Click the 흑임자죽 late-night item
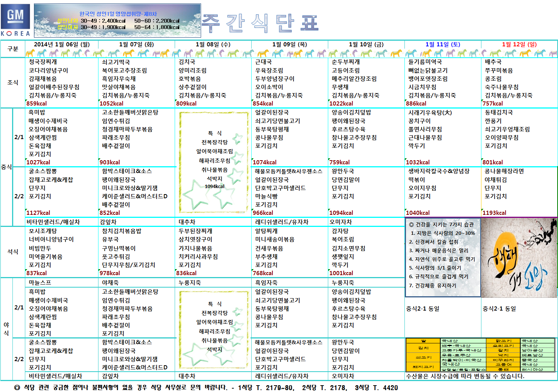Image resolution: width=558 pixels, height=392 pixels. [266, 283]
